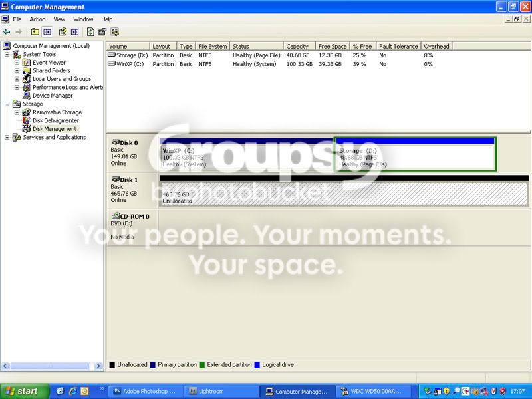The height and width of the screenshot is (399, 532).
Task: Click the CD-ROM 0 label panel
Action: (x=132, y=227)
